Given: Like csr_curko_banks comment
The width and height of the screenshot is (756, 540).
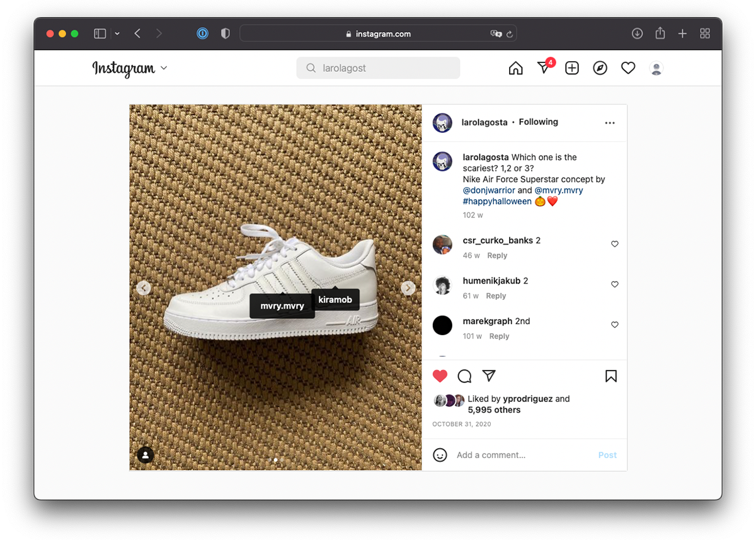Looking at the screenshot, I should tap(615, 244).
